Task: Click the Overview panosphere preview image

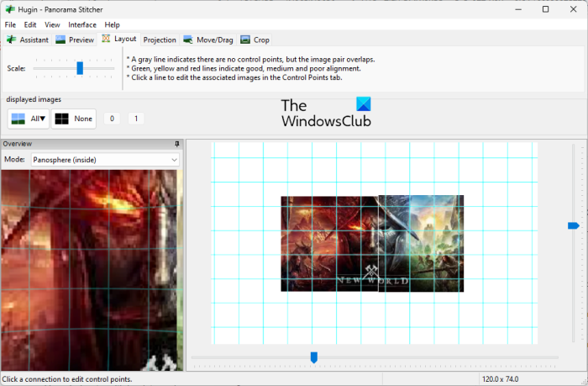Action: 92,270
